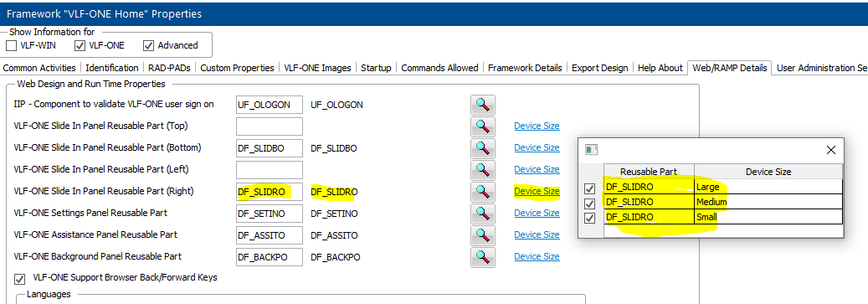Open Device Size link for Slide In Panel (Bottom)
The height and width of the screenshot is (304, 868).
pyautogui.click(x=537, y=147)
